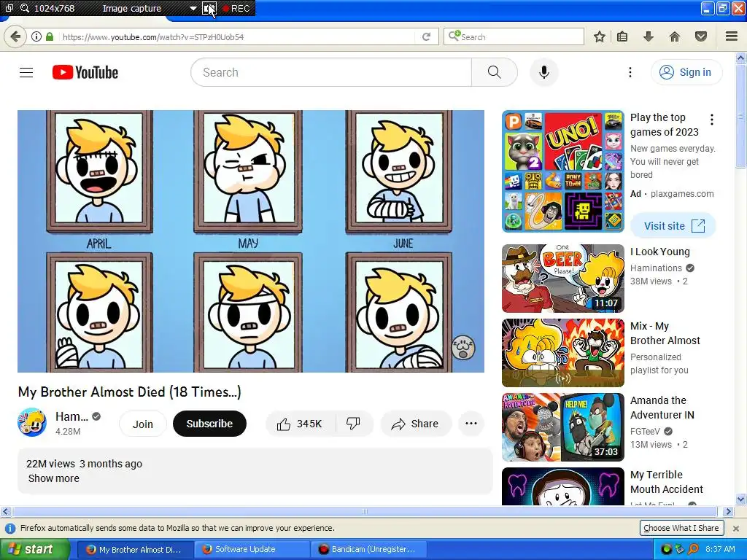Open YouTube settings three-dot menu
747x560 pixels.
pyautogui.click(x=630, y=72)
